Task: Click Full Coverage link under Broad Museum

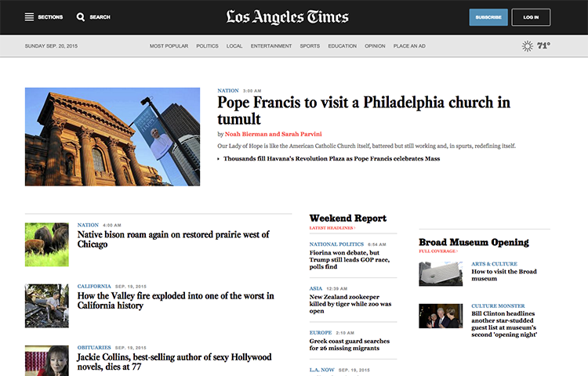Action: 438,251
